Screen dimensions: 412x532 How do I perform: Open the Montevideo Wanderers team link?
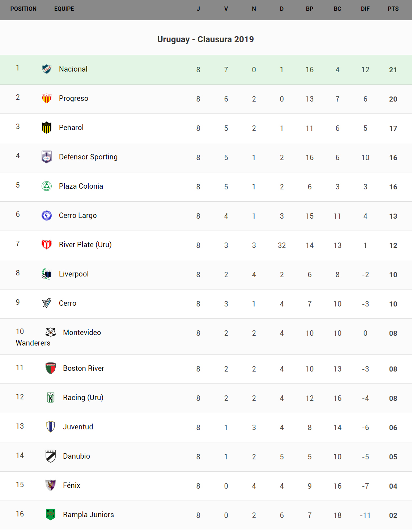[x=82, y=332]
